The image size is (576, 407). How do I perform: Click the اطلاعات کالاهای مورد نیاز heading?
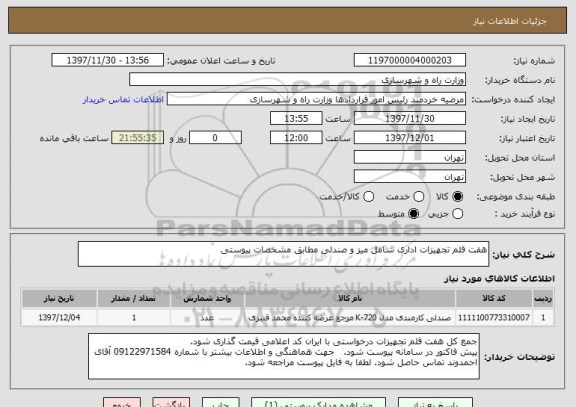coord(499,279)
